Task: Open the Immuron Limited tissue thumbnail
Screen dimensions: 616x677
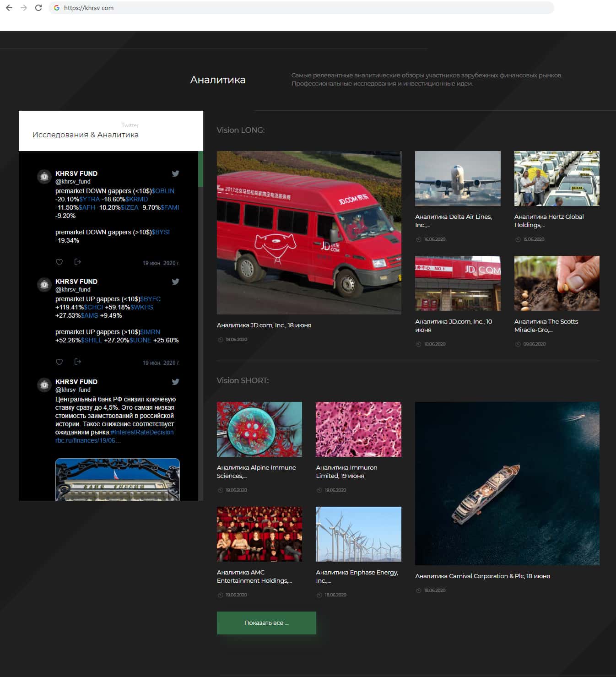Action: [x=358, y=429]
